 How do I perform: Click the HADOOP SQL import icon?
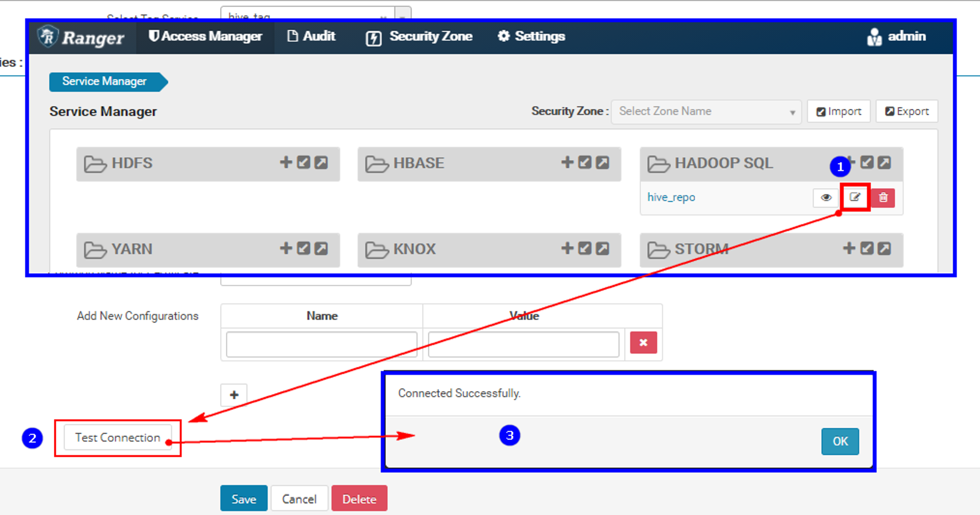tap(867, 162)
